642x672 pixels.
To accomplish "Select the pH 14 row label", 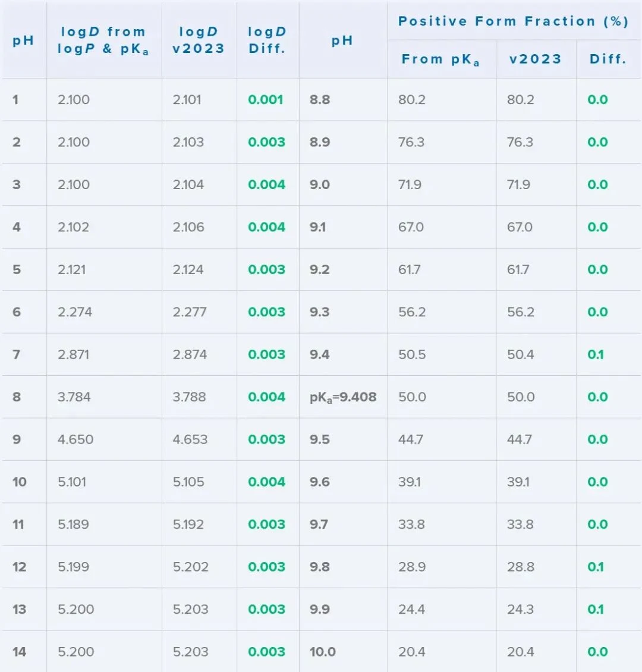I will point(20,652).
